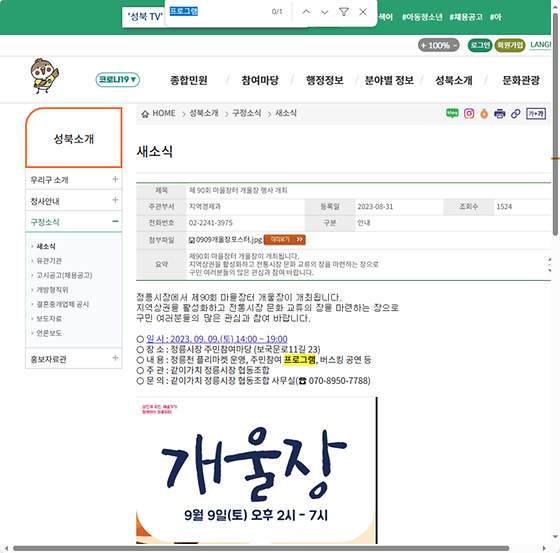
Task: Click the highlighted word 프로그램 in the article
Action: (300, 359)
